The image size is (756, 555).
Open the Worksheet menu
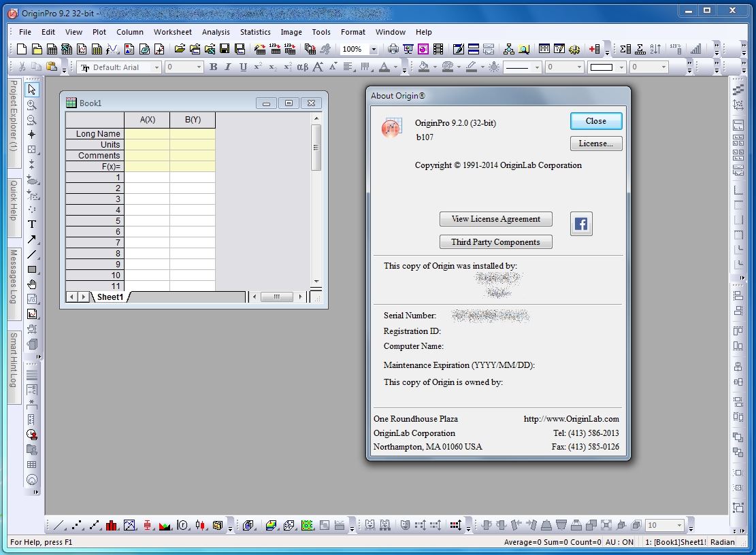coord(173,32)
